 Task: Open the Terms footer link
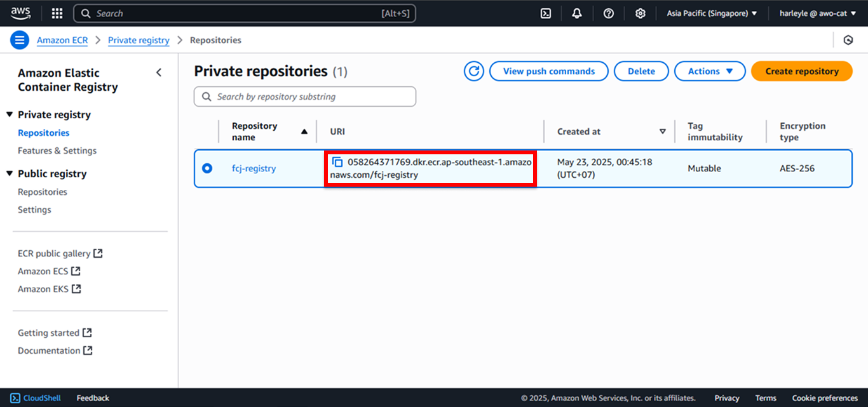point(766,398)
